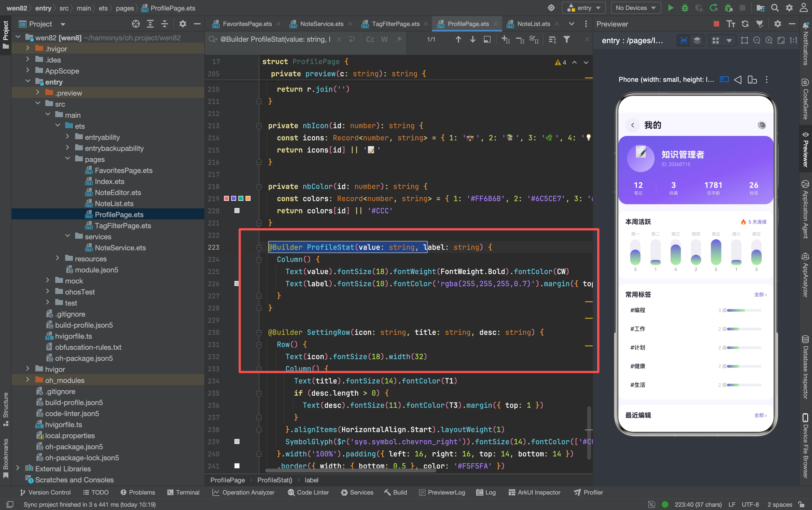
Task: Rotate the preview device orientation
Action: pyautogui.click(x=752, y=80)
